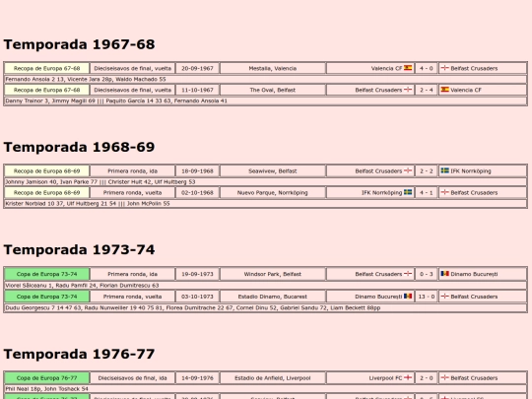This screenshot has width=532, height=399.
Task: Click IFK Norrköping team name in 02-10-1968 row
Action: pos(381,193)
